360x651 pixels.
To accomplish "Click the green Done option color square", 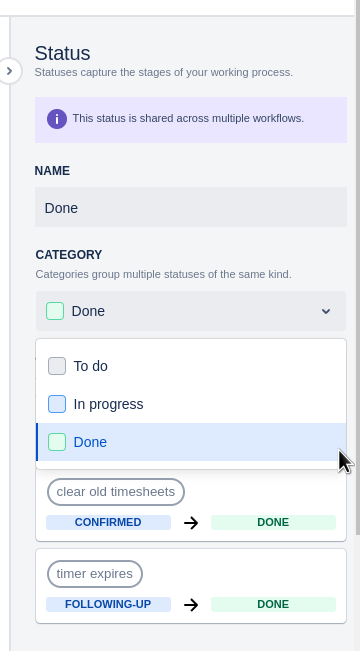I will click(57, 442).
